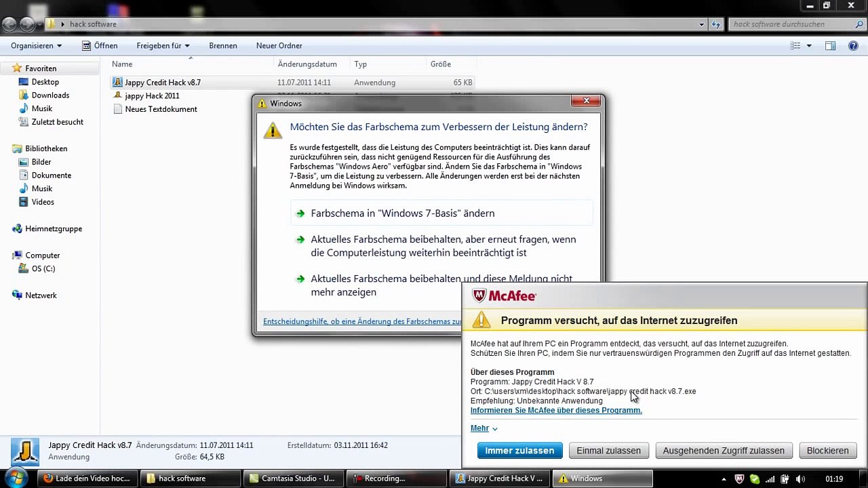Screen dimensions: 868x488
Task: Expand the Mehr section in McAfee alert
Action: click(x=484, y=428)
